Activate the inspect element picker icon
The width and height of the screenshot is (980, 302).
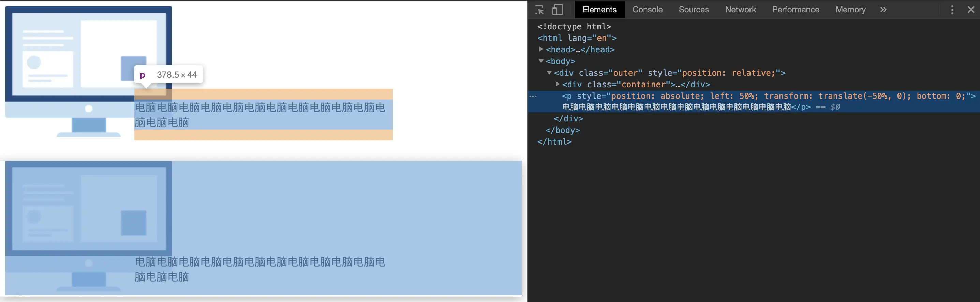point(539,10)
